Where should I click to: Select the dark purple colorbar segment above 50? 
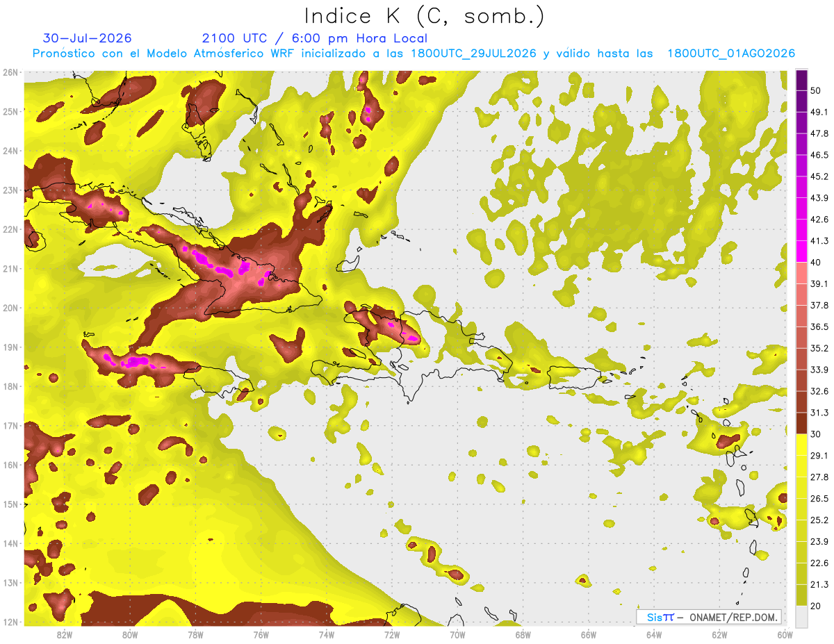pyautogui.click(x=801, y=81)
